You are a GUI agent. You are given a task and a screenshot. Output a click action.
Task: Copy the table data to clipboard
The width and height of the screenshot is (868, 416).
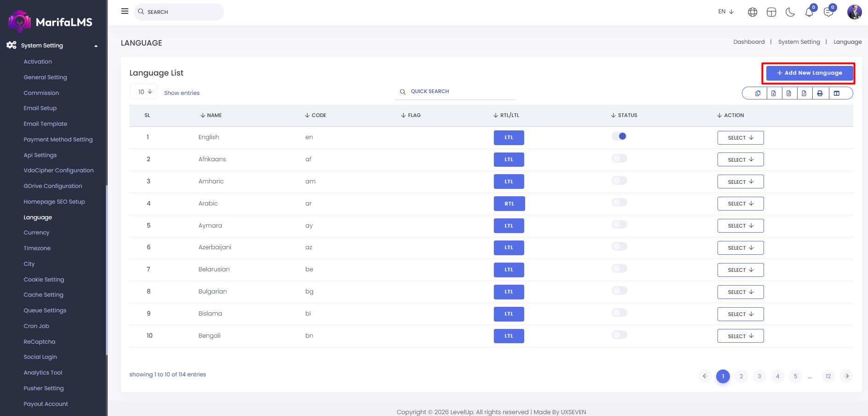tap(758, 94)
